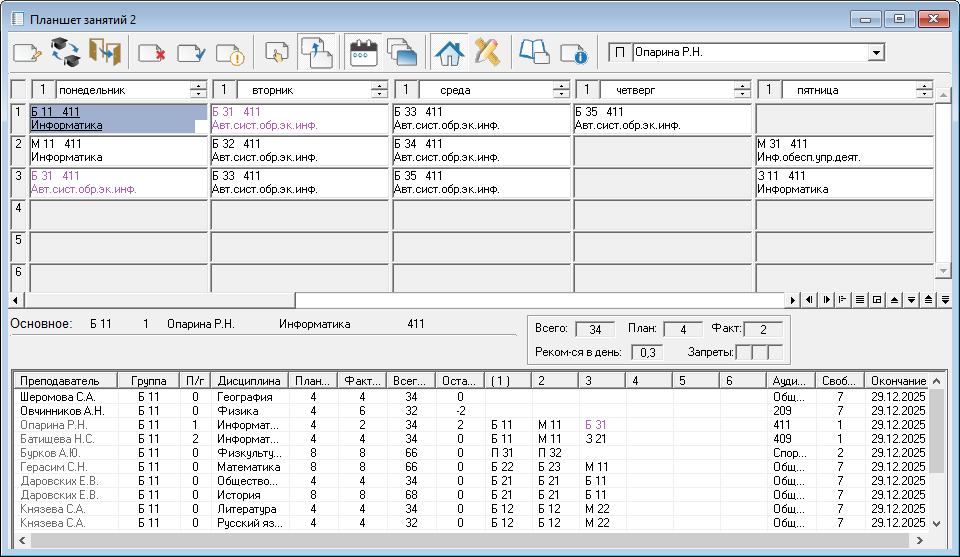This screenshot has width=960, height=557.
Task: Click the lesson checkmark icon
Action: 191,53
